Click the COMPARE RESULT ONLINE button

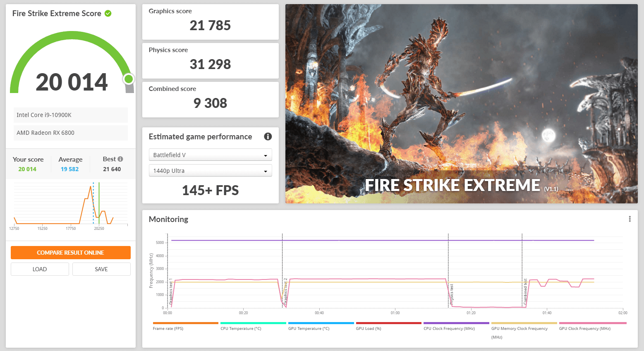[x=71, y=253]
